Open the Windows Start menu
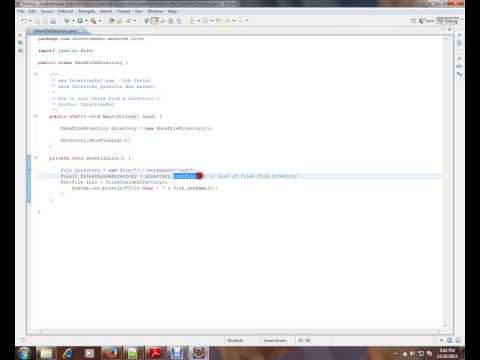The image size is (480, 360). pos(24,353)
